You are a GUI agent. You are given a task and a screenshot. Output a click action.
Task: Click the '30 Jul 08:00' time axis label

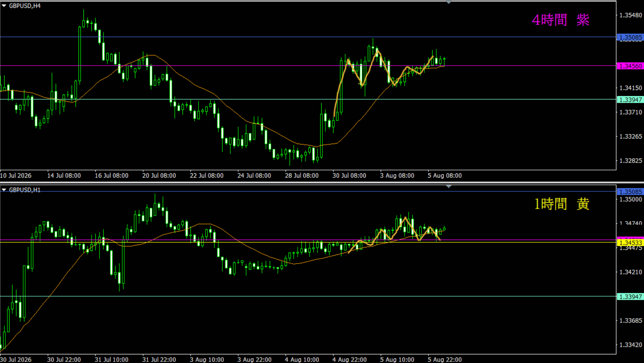(x=349, y=175)
